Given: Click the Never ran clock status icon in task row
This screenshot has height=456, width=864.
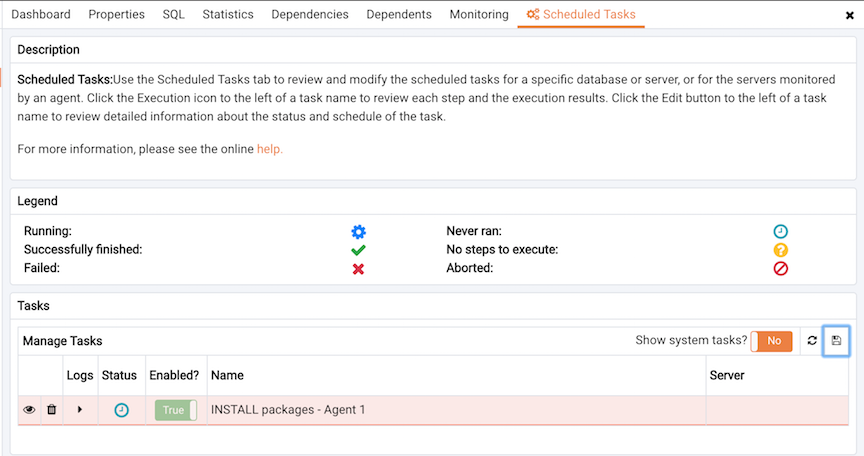Looking at the screenshot, I should (121, 410).
